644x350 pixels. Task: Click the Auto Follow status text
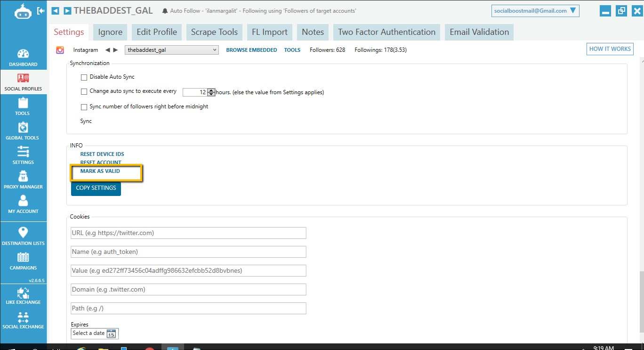pos(263,11)
